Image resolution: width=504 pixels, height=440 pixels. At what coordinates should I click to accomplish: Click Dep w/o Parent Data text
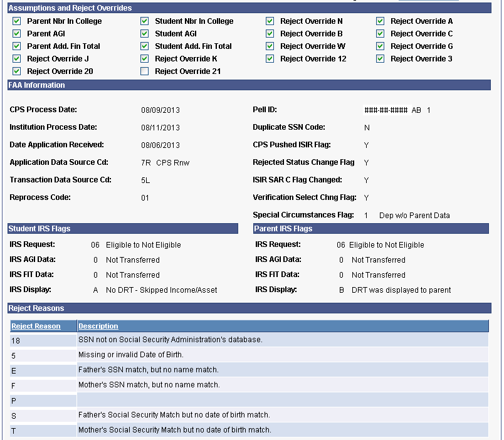414,216
